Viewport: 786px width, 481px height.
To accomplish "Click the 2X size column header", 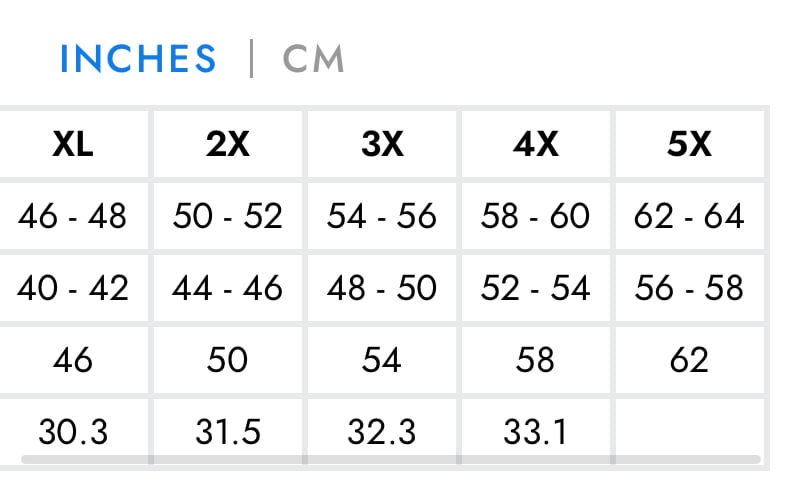I will pos(227,144).
